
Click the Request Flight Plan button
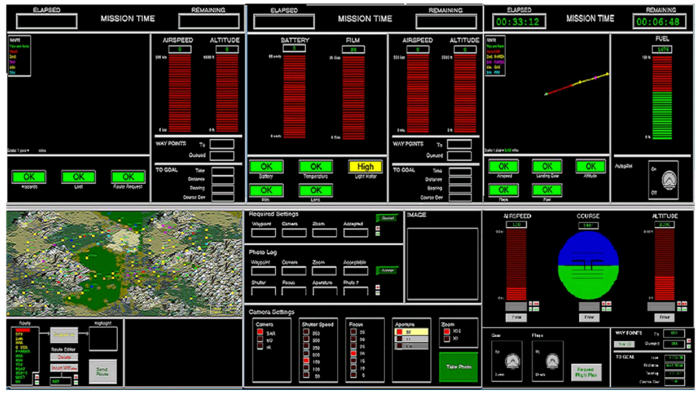586,372
